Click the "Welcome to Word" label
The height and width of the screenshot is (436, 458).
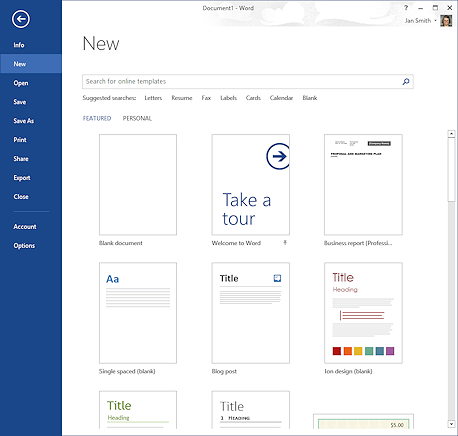pos(236,243)
